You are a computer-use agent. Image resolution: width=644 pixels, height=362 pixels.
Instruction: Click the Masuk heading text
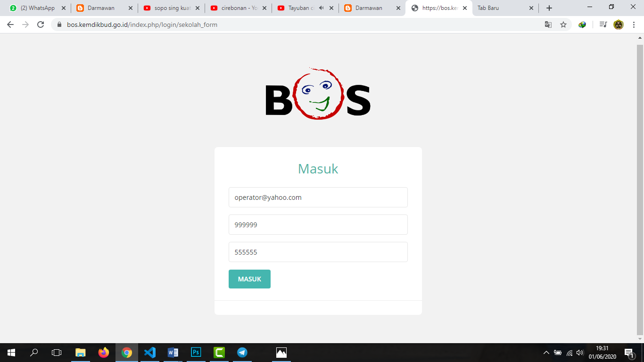point(318,169)
